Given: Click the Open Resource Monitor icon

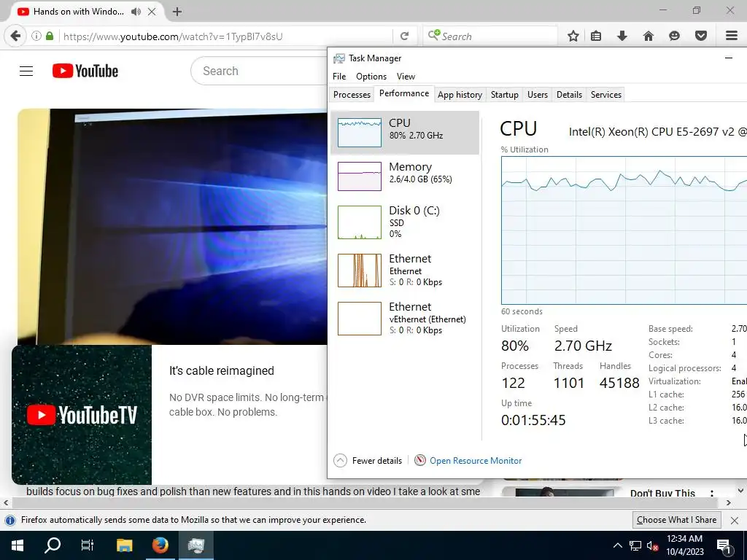Looking at the screenshot, I should tap(419, 461).
